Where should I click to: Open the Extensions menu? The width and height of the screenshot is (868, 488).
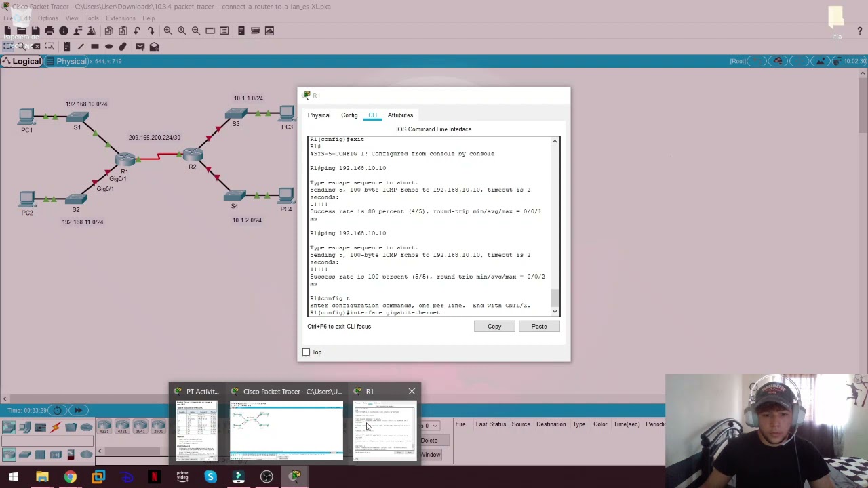120,18
